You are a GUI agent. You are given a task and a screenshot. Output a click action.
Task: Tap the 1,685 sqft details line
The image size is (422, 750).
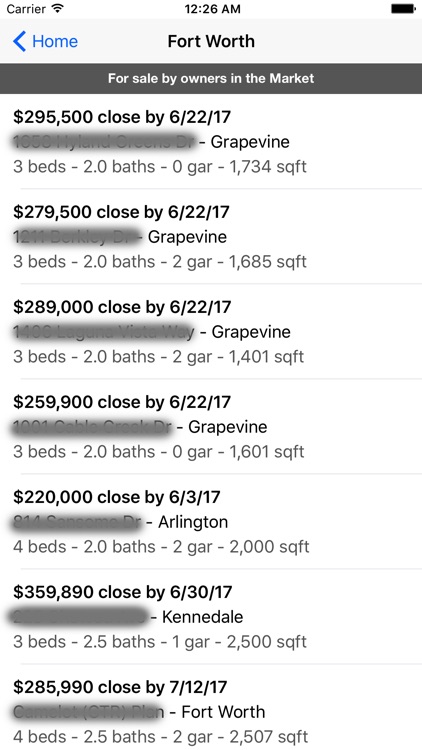pos(160,262)
